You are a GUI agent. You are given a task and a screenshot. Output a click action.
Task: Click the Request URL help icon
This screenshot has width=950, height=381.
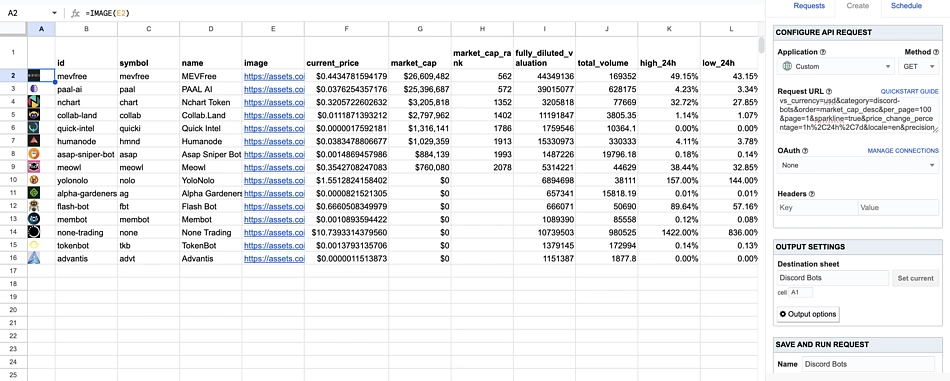(x=829, y=91)
